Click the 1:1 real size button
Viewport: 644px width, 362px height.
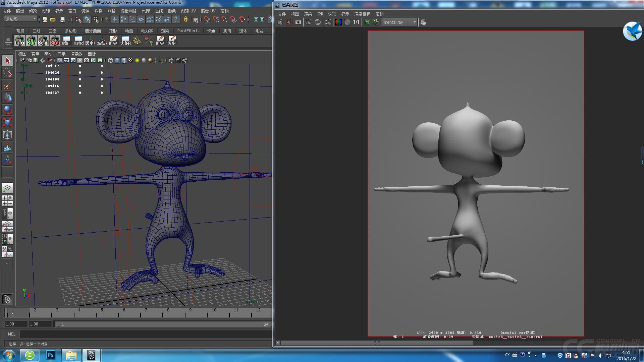[356, 22]
